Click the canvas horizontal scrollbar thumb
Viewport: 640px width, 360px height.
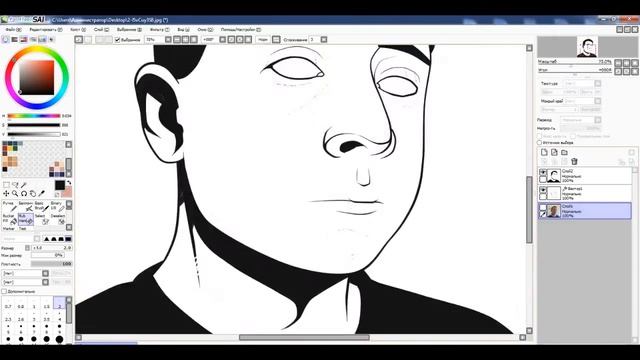[x=304, y=338]
